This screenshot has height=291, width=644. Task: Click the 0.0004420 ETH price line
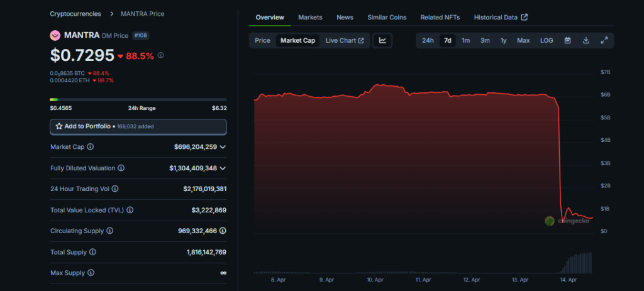(82, 80)
